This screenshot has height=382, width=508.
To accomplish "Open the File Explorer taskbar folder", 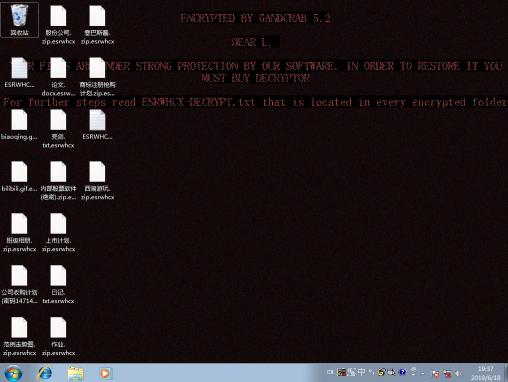I will point(75,373).
